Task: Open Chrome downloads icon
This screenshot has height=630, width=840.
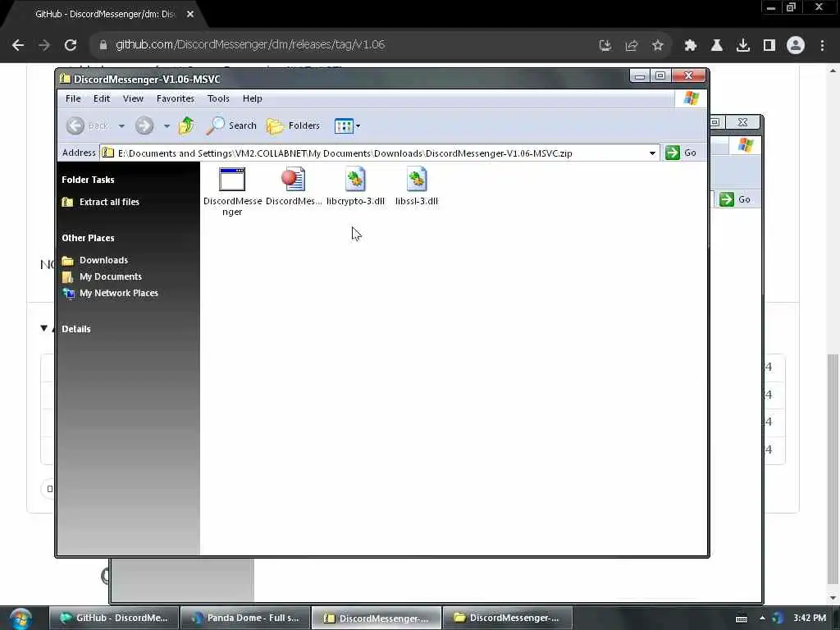Action: 743,46
